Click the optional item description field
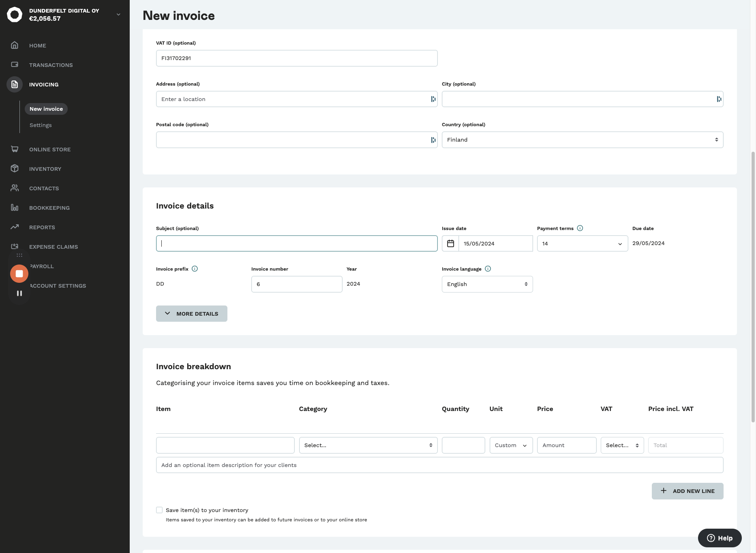756x553 pixels. pos(440,465)
